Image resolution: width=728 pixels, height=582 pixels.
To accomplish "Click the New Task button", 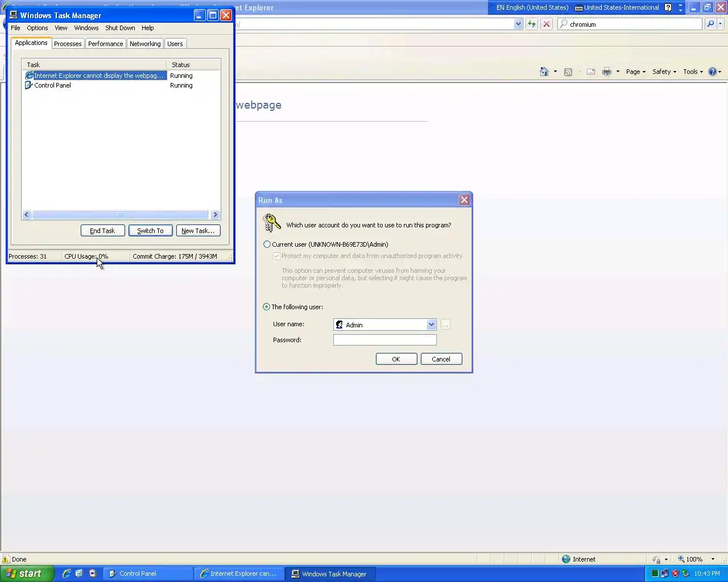I will (x=198, y=231).
